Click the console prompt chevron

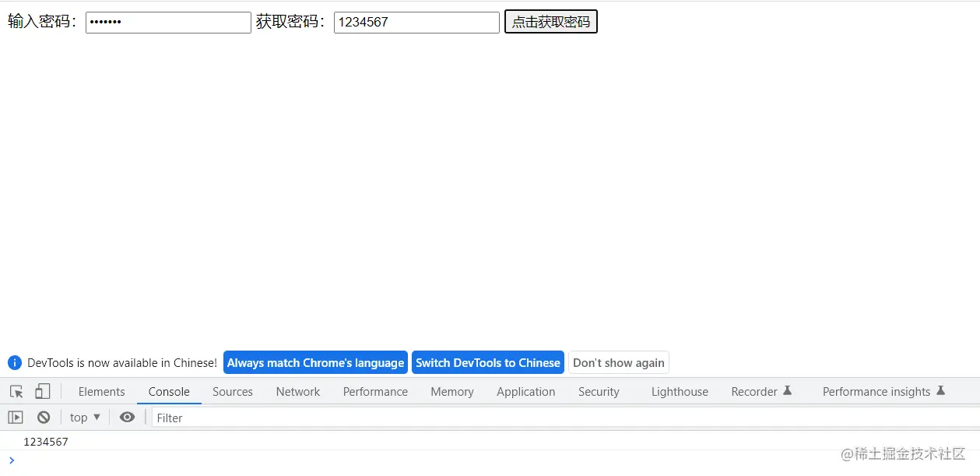pyautogui.click(x=11, y=460)
